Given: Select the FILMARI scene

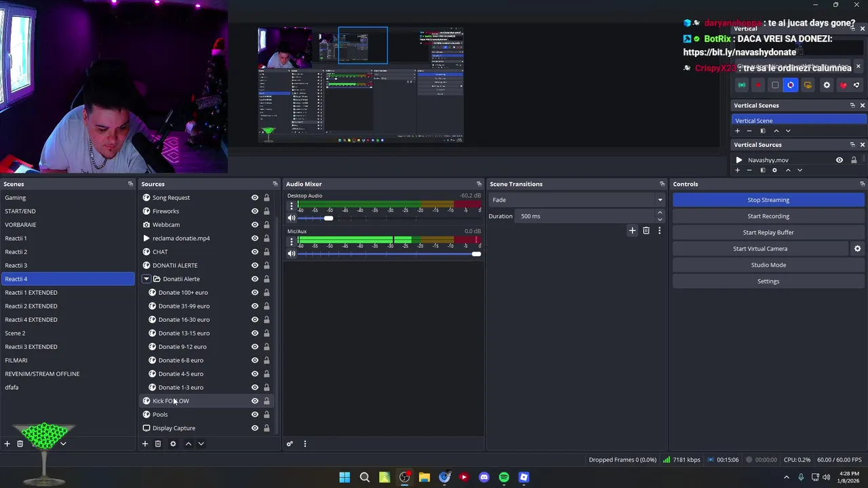Looking at the screenshot, I should (68, 360).
